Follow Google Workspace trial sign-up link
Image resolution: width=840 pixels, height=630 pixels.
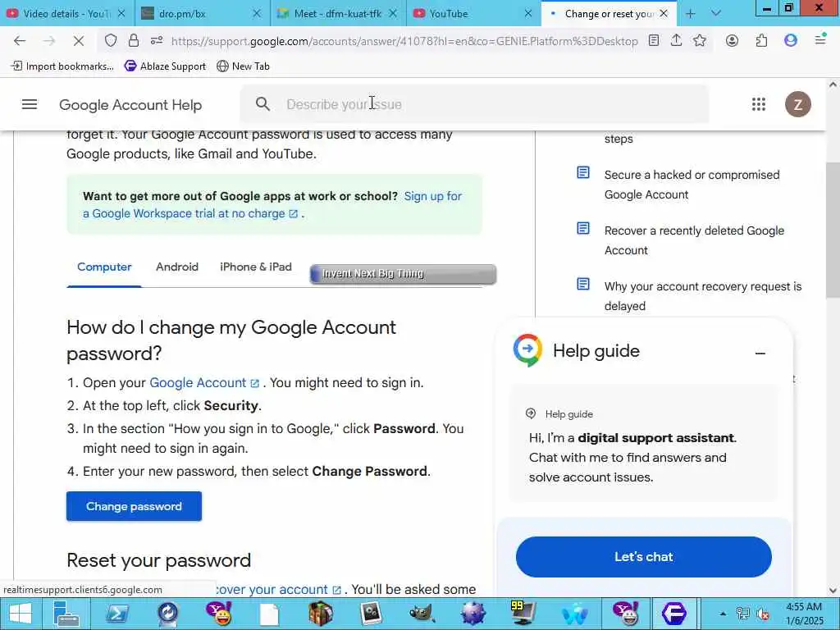coord(272,204)
